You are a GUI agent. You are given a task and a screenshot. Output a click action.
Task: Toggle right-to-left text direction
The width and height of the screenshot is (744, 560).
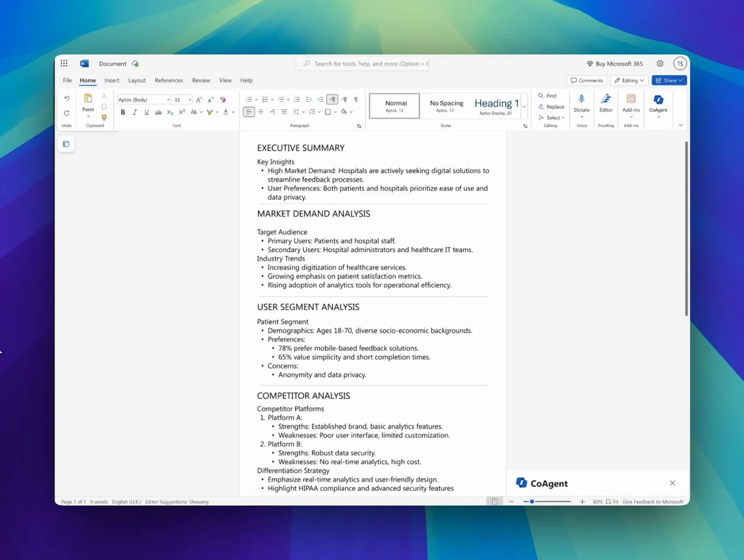(344, 99)
